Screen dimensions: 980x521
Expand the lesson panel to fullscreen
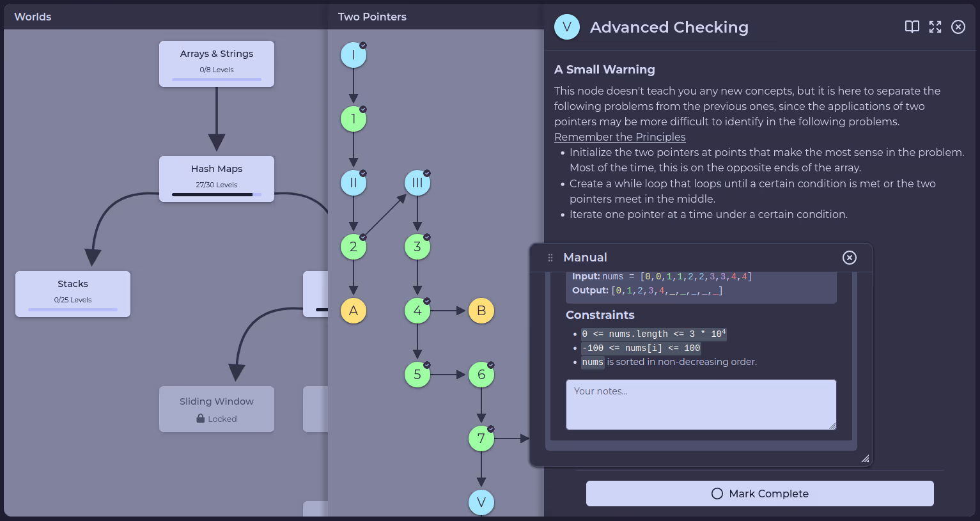(x=935, y=27)
